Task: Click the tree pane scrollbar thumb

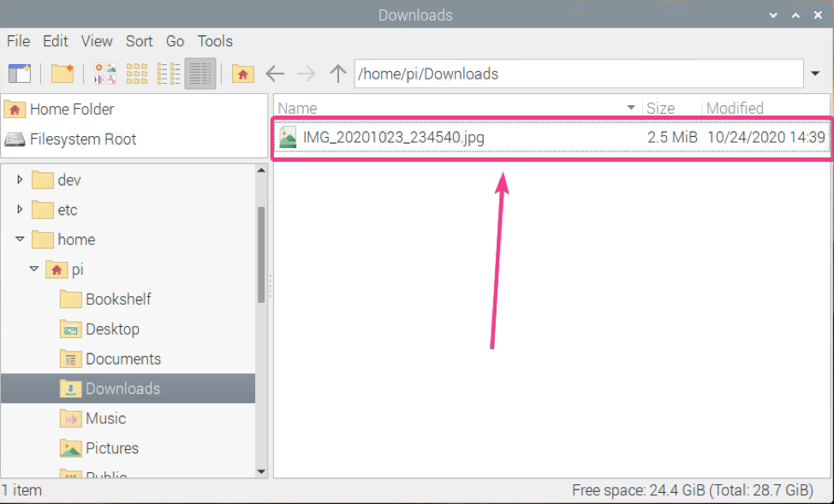Action: coord(261,255)
